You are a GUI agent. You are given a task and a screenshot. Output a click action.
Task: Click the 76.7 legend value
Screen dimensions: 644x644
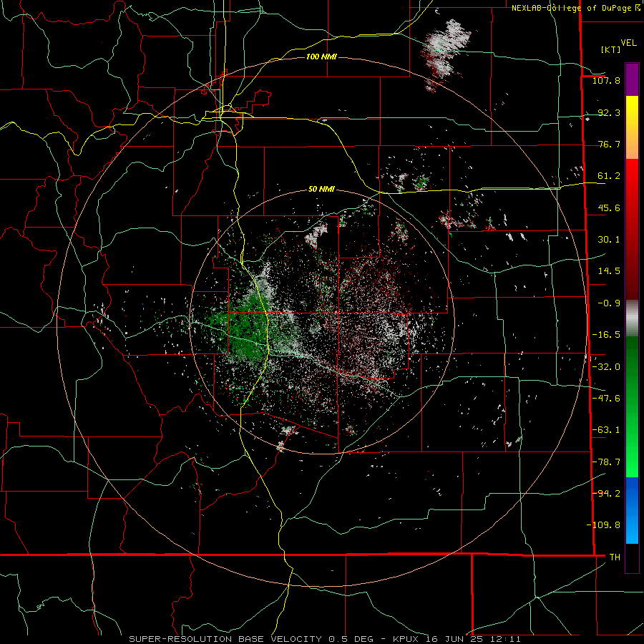click(x=609, y=144)
